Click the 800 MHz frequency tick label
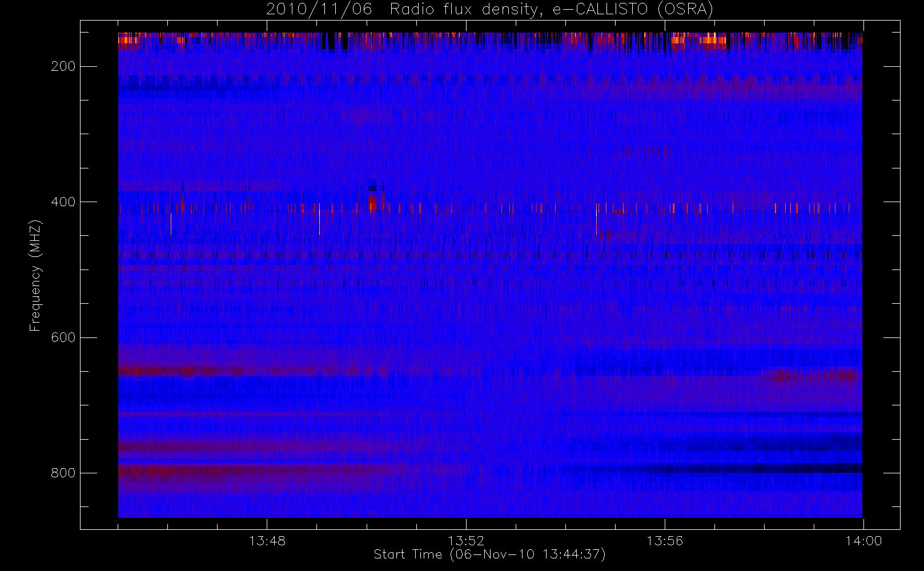Image resolution: width=924 pixels, height=571 pixels. click(x=63, y=473)
